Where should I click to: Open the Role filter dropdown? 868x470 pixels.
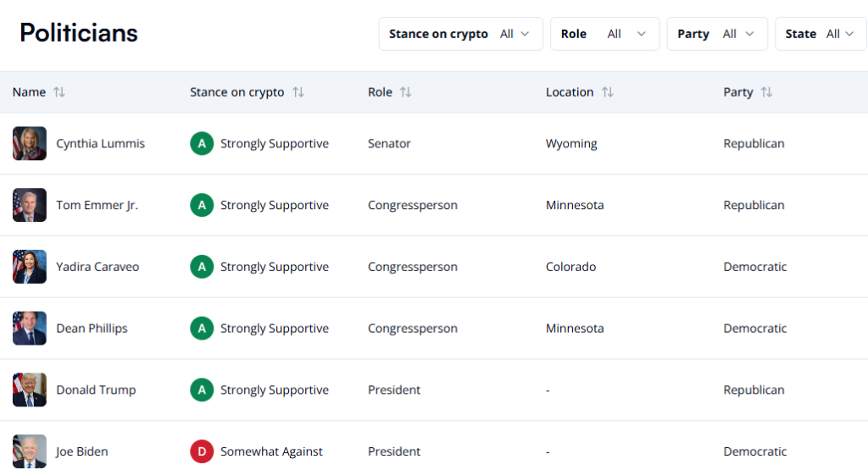pyautogui.click(x=605, y=34)
